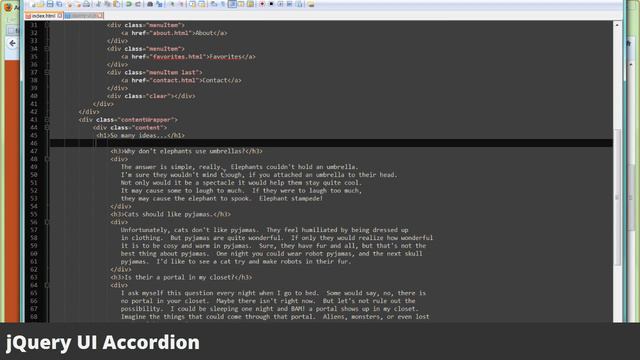Print the document from toolbar
The image size is (640, 360).
(x=87, y=4)
